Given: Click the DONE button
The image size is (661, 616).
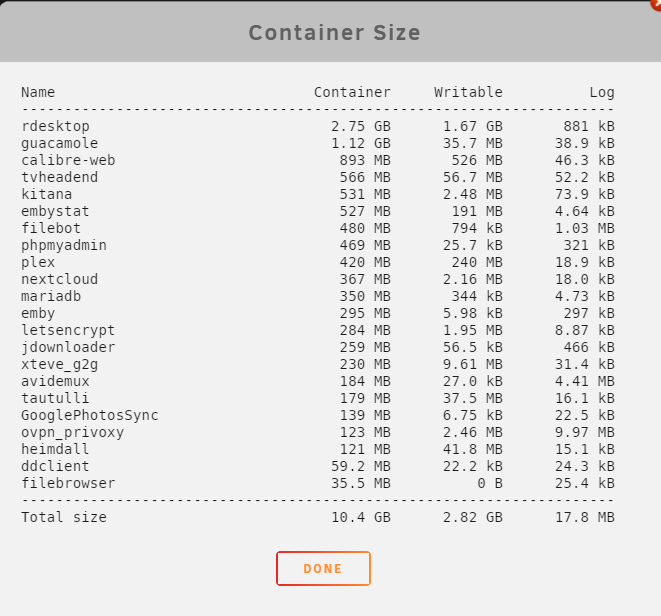Looking at the screenshot, I should pos(323,568).
